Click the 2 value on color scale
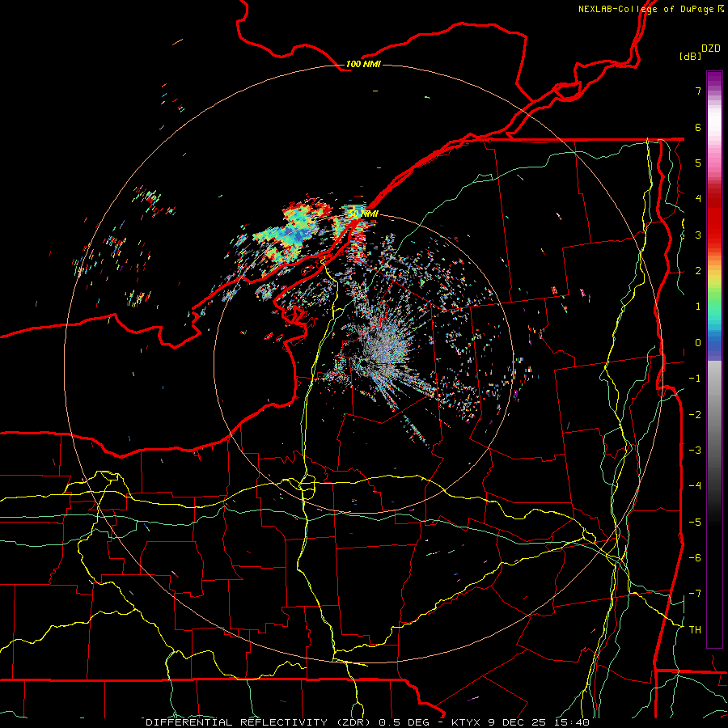The height and width of the screenshot is (728, 728). tap(698, 271)
